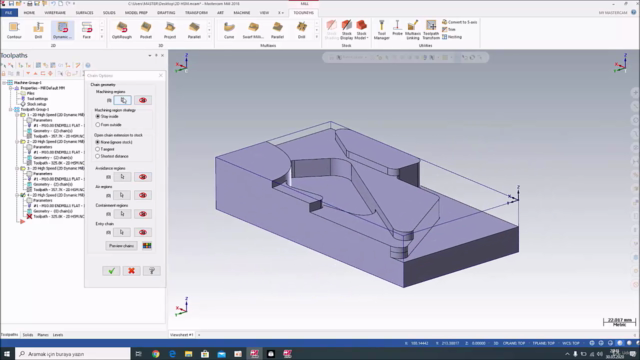This screenshot has height=360, width=640.
Task: Unselect all machining regions chains
Action: pos(143,100)
